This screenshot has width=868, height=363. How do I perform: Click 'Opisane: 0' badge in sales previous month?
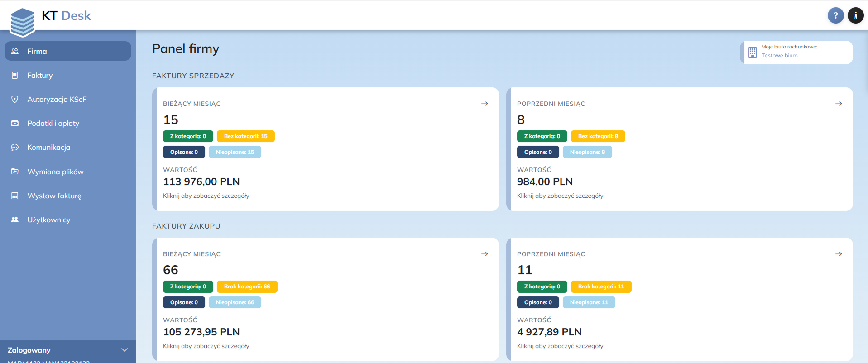click(x=538, y=152)
